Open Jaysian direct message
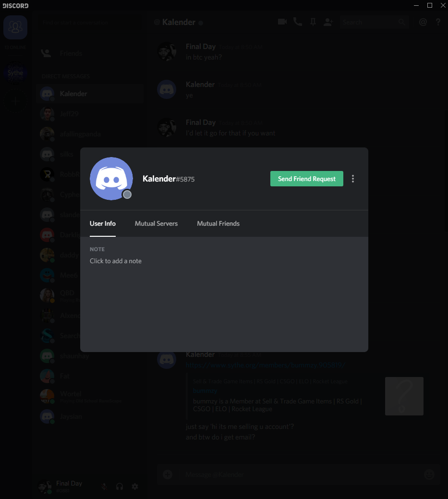 point(90,416)
